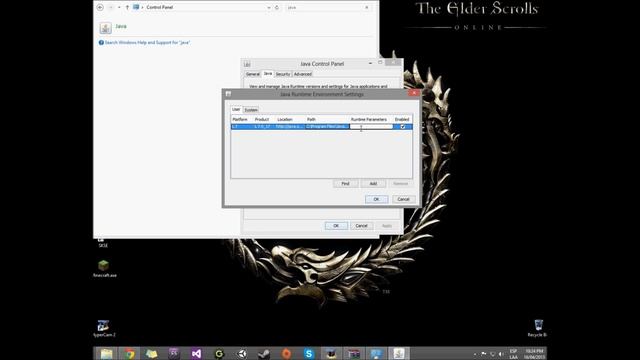The height and width of the screenshot is (360, 640).
Task: Select the Java tab in Java Control Panel
Action: 268,73
